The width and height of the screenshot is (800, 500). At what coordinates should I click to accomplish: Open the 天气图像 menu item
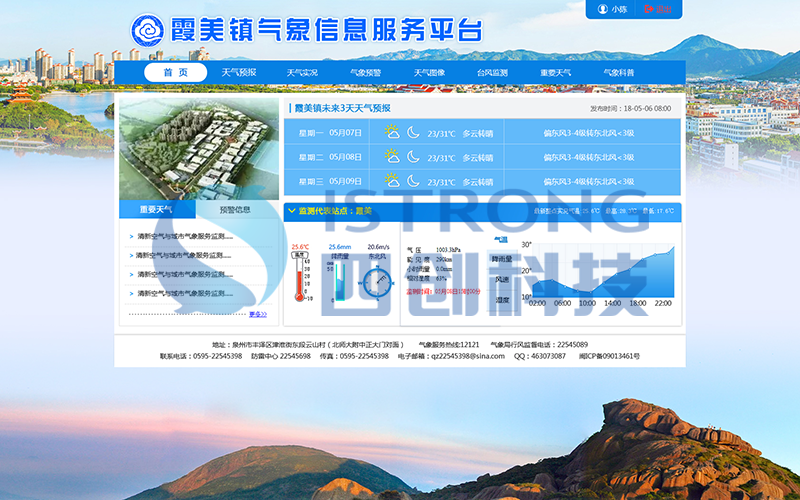click(x=429, y=73)
